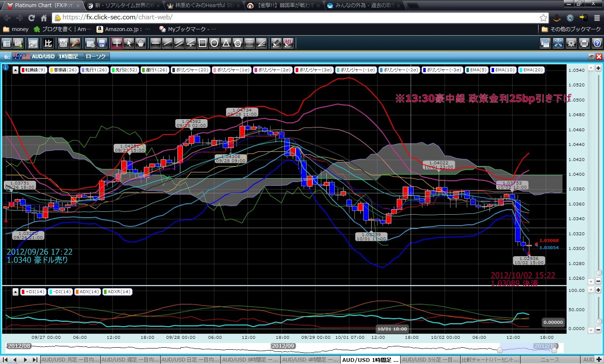Open the ローソク chart type dropdown

[96, 57]
